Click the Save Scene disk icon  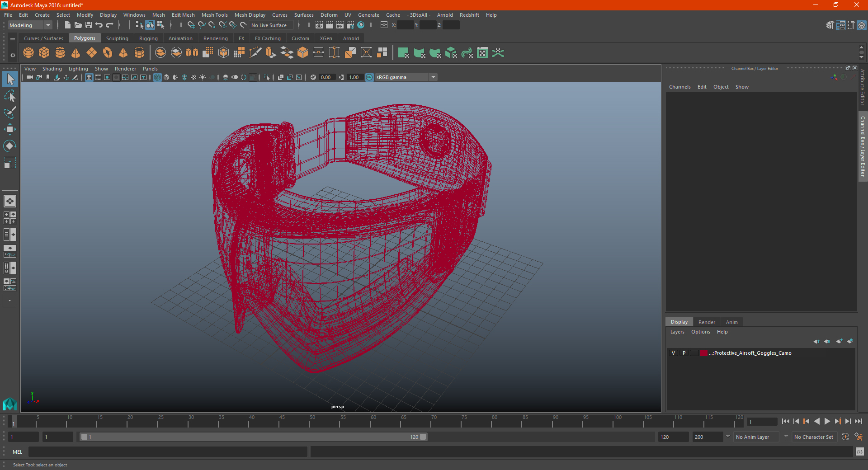89,25
